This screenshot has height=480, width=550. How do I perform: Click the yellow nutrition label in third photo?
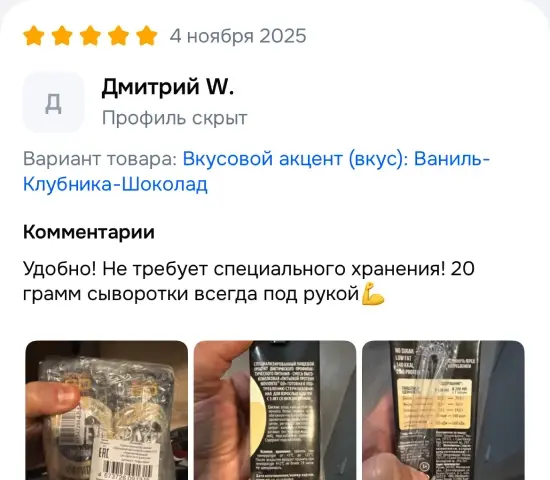434,405
